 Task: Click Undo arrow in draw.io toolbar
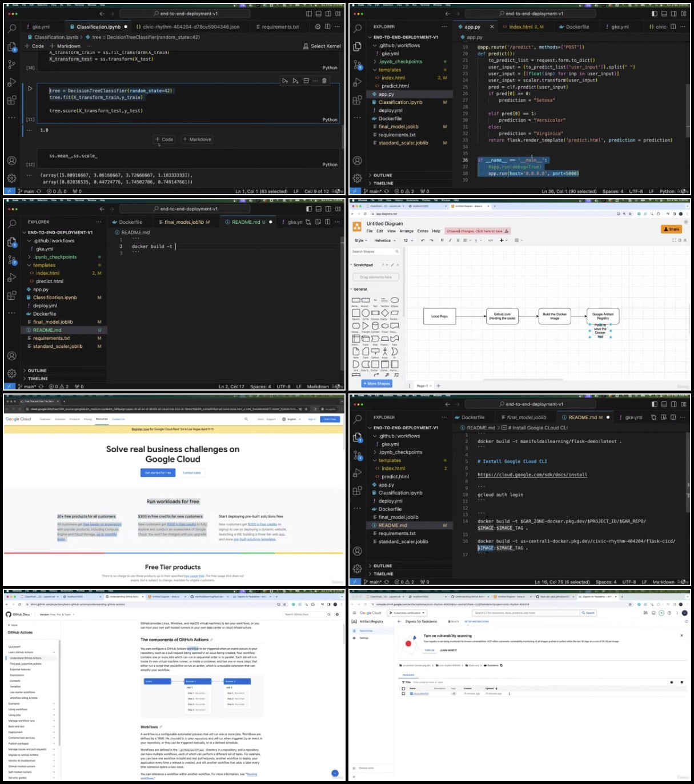(x=423, y=240)
